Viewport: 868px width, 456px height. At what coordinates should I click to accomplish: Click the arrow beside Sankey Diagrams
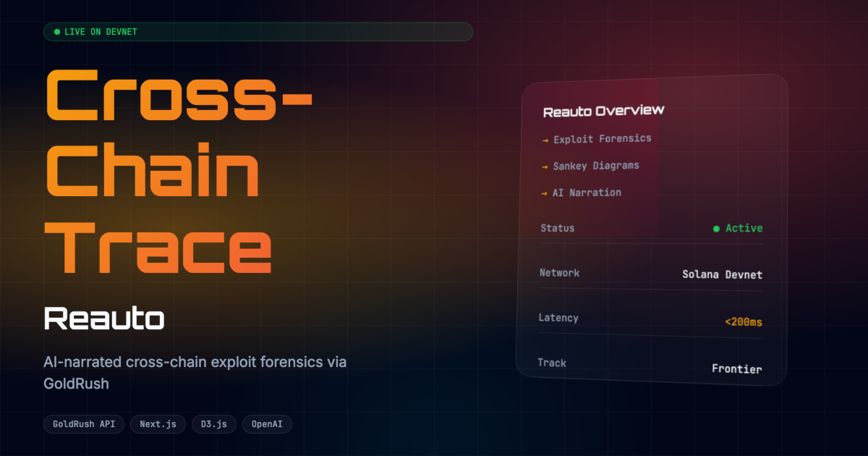pyautogui.click(x=545, y=166)
